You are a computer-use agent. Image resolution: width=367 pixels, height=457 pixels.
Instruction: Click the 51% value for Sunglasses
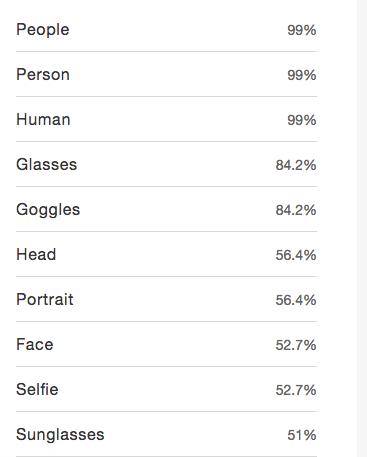(x=302, y=435)
